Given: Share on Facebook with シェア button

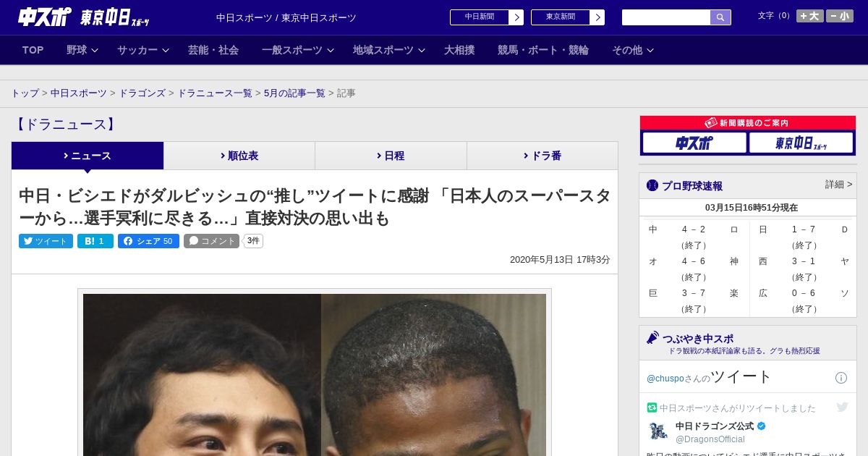Looking at the screenshot, I should pos(148,241).
